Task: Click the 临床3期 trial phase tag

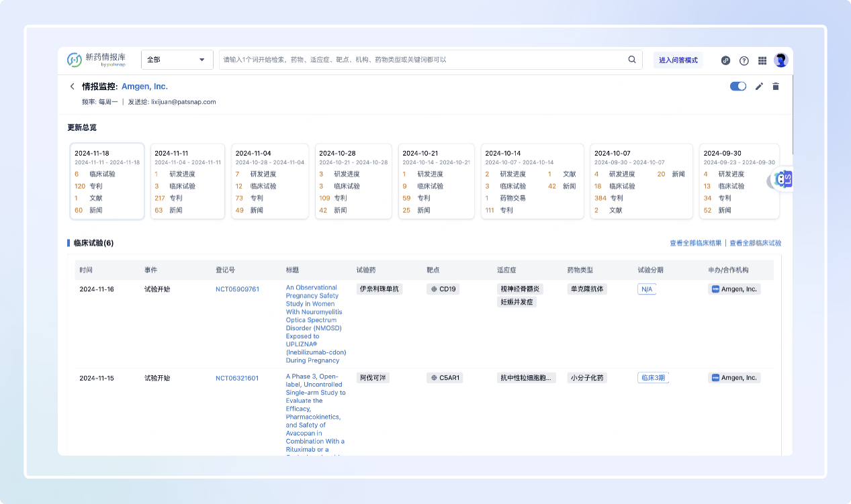Action: [653, 378]
